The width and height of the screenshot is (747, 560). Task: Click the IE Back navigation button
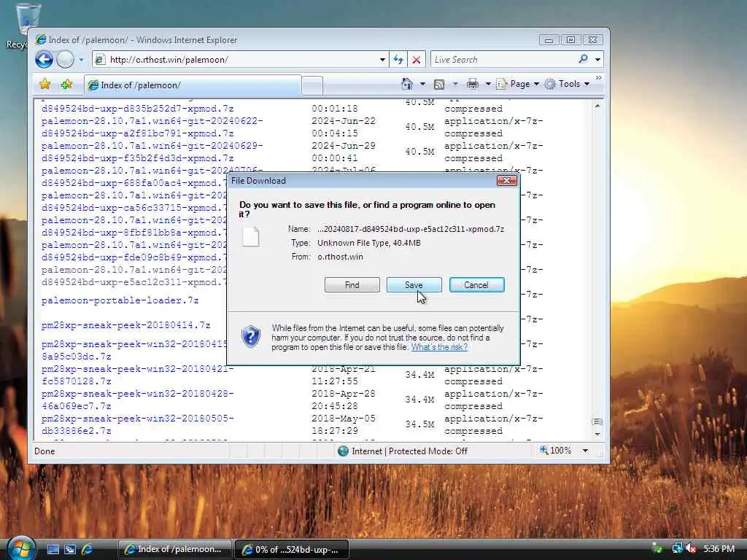[x=44, y=60]
